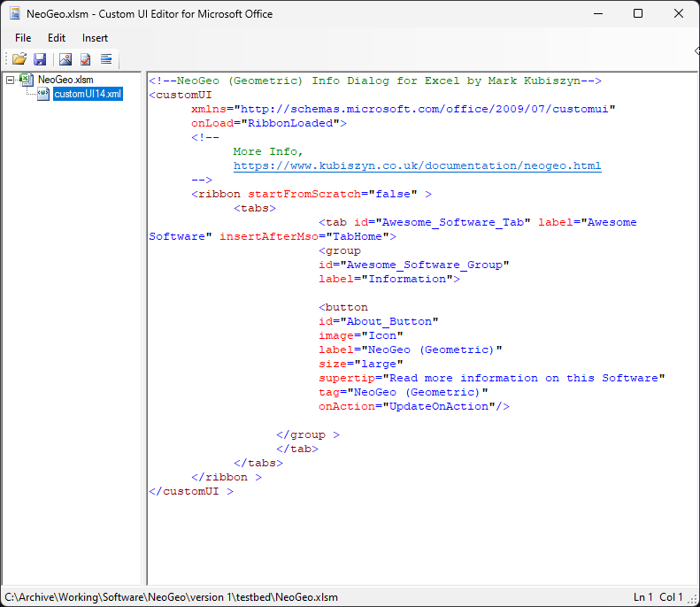Click the Save floppy disk icon
The width and height of the screenshot is (700, 607).
[40, 59]
